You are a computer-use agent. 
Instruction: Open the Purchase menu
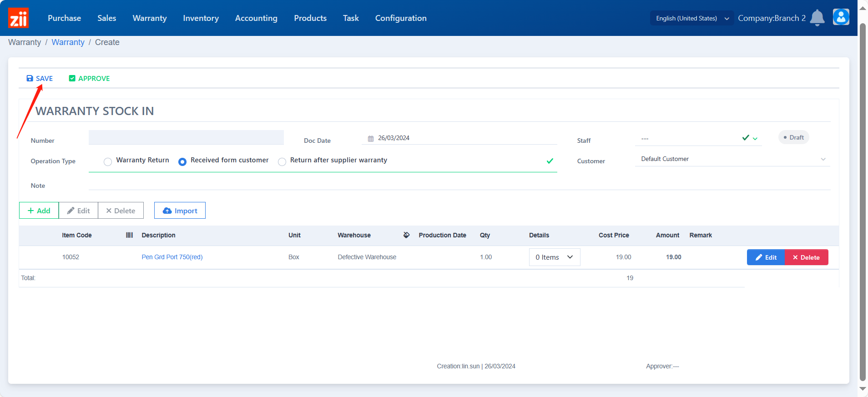click(x=64, y=18)
